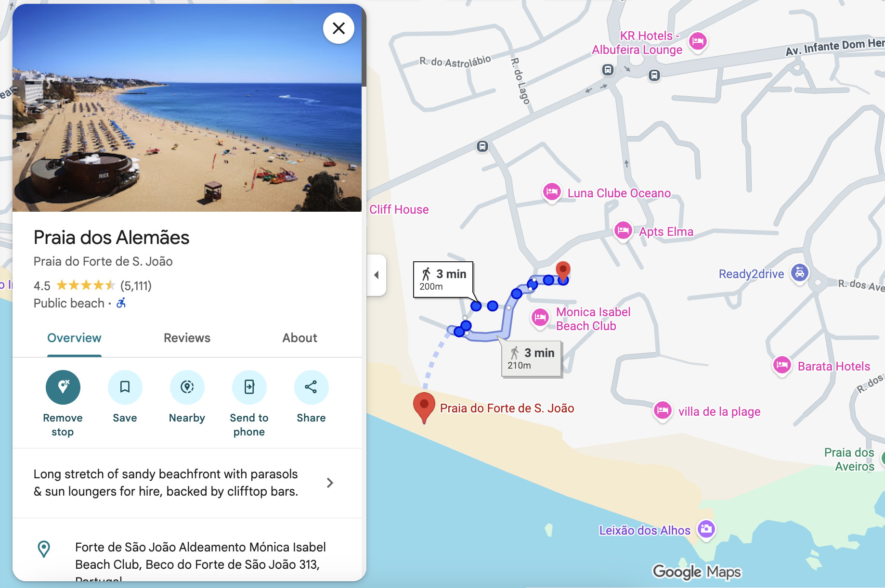
Task: Save Praia dos Alemães with bookmark icon
Action: (x=125, y=387)
